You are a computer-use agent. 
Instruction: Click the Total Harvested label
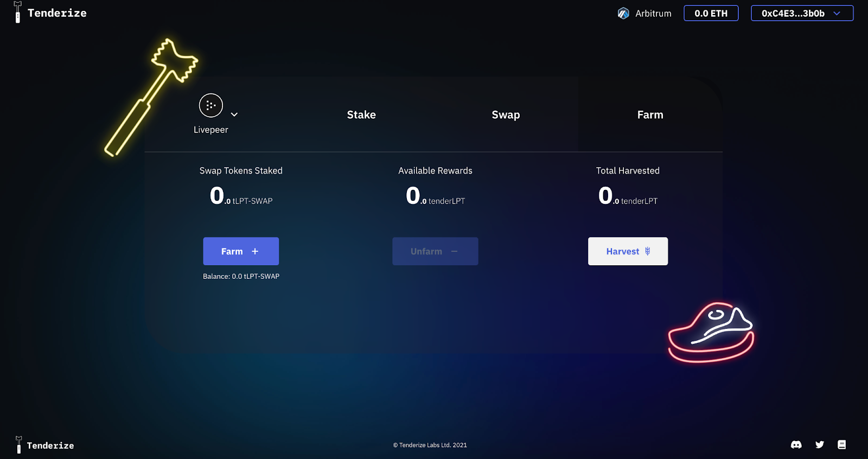[628, 170]
